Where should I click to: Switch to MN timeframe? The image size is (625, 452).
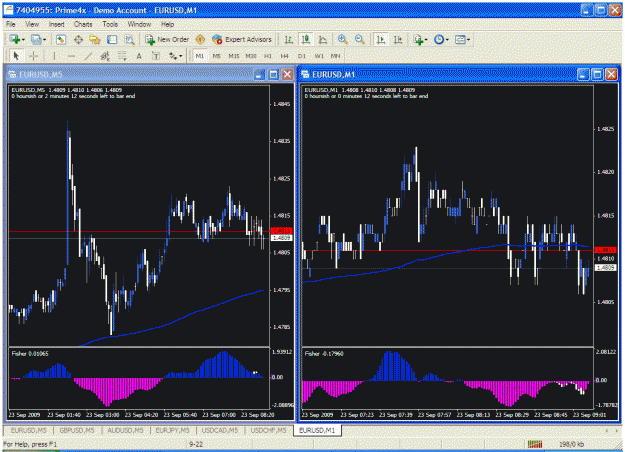click(336, 56)
